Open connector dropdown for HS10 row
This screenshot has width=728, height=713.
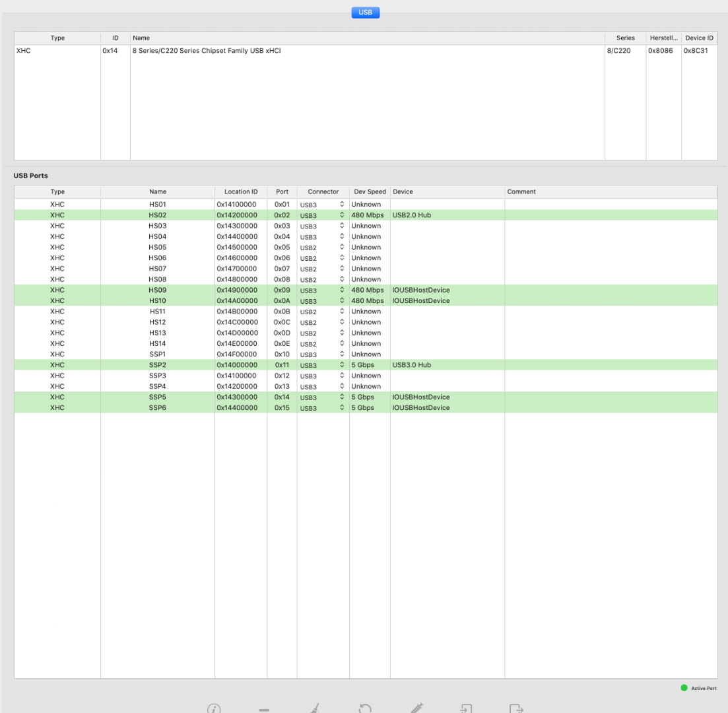point(342,300)
